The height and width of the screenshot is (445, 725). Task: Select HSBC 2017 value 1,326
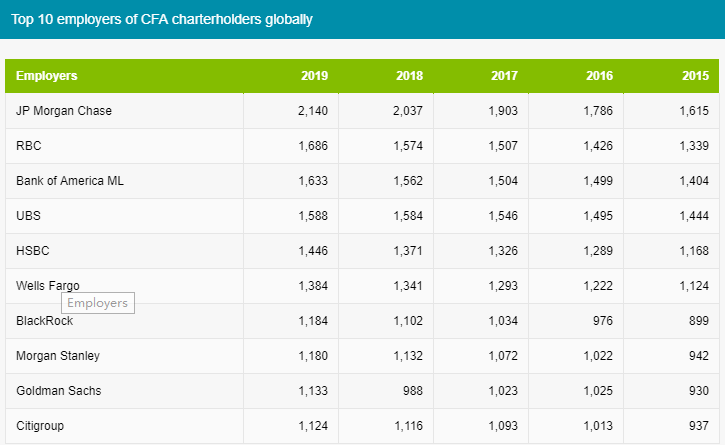(503, 251)
